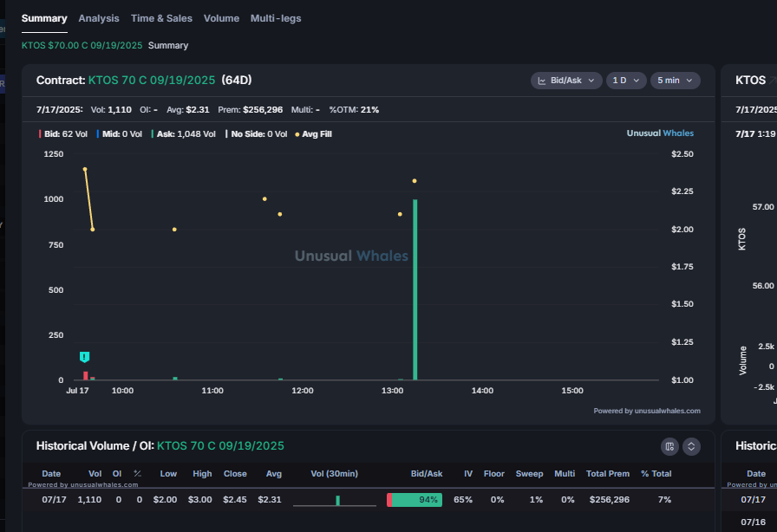Click the percent change column header icon
777x532 pixels.
pos(137,474)
